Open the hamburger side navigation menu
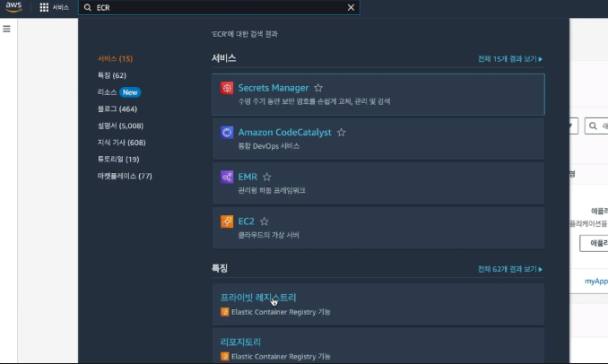608x364 pixels. click(x=6, y=29)
